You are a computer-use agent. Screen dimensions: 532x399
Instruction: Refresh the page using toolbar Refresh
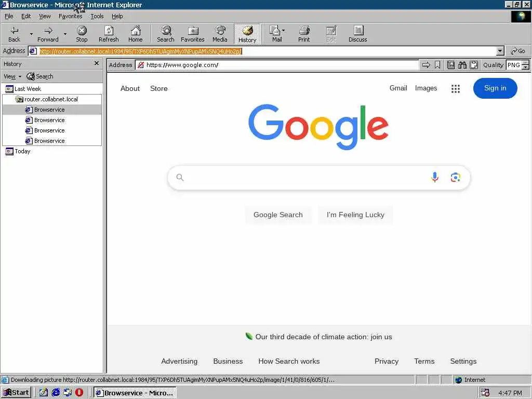pos(109,34)
